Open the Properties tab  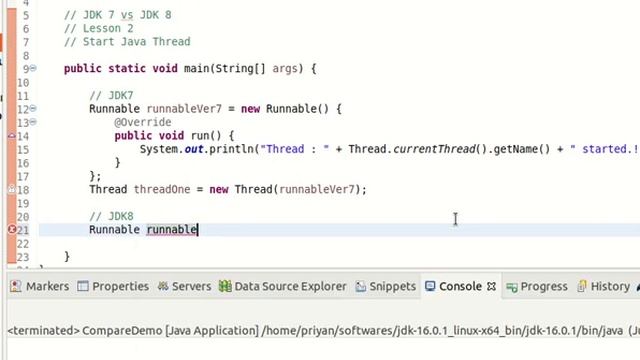[113, 287]
